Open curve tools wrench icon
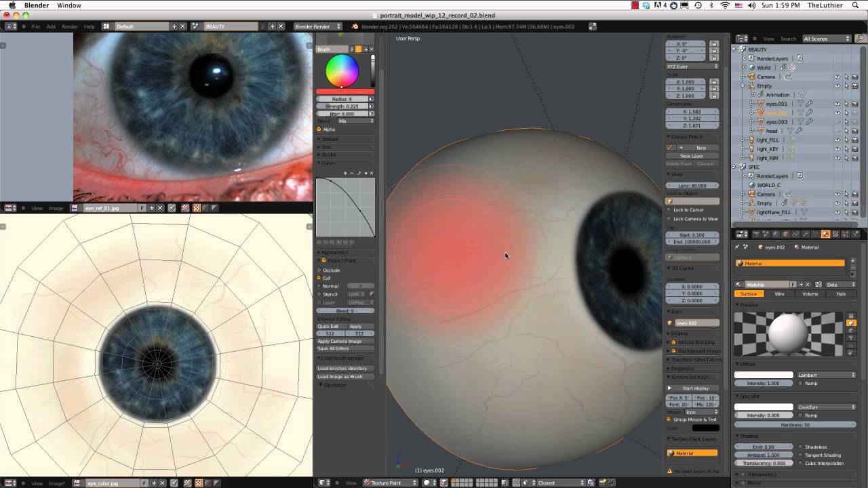 point(359,173)
